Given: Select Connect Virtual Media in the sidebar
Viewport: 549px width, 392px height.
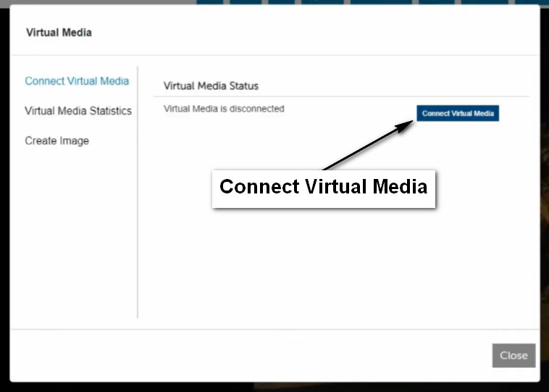Looking at the screenshot, I should point(77,81).
